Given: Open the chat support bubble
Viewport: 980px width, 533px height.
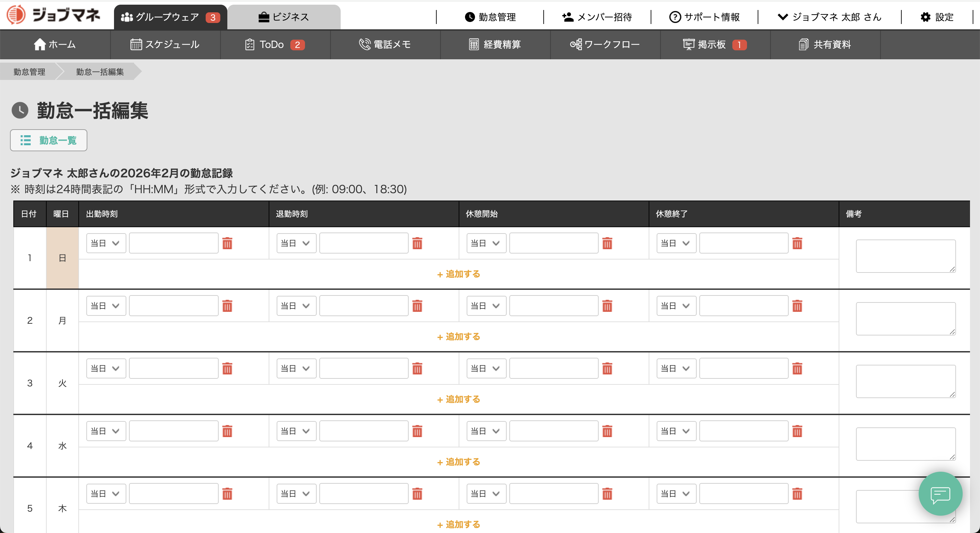Looking at the screenshot, I should click(x=940, y=493).
